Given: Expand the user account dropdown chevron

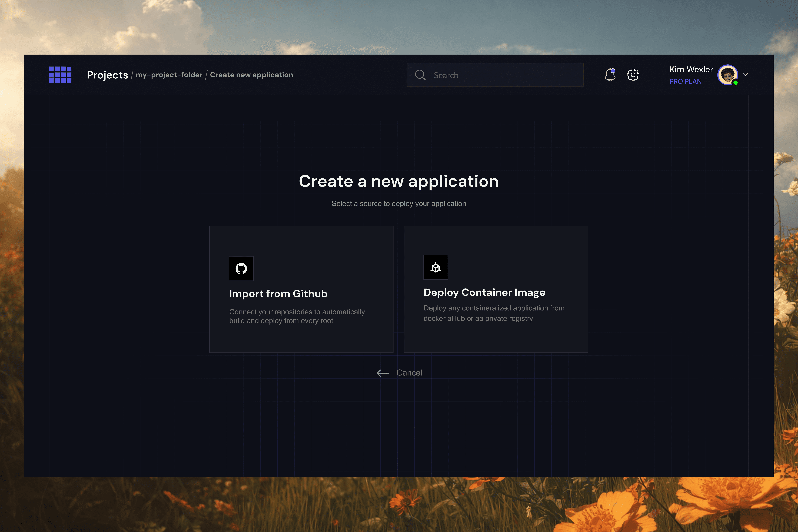Looking at the screenshot, I should pyautogui.click(x=745, y=75).
